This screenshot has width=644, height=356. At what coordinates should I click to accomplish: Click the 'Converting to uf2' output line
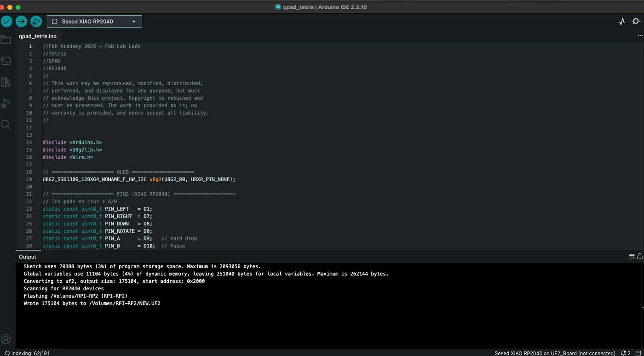[x=114, y=281]
